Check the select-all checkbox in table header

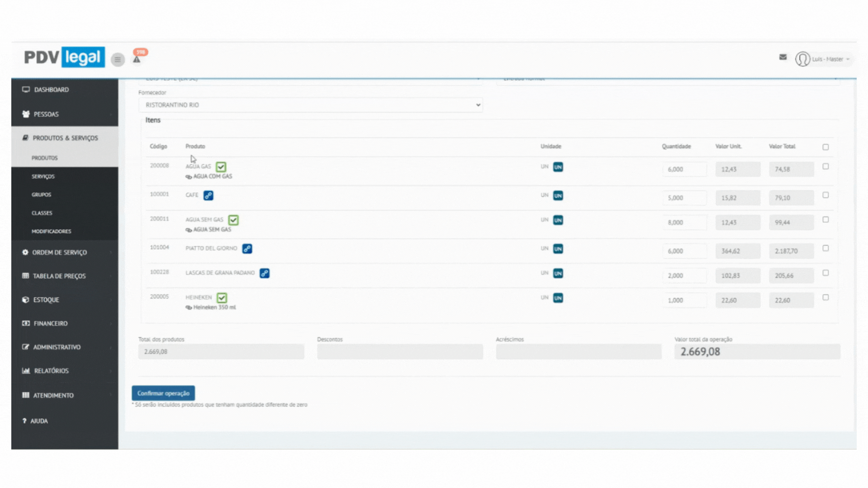click(x=826, y=147)
